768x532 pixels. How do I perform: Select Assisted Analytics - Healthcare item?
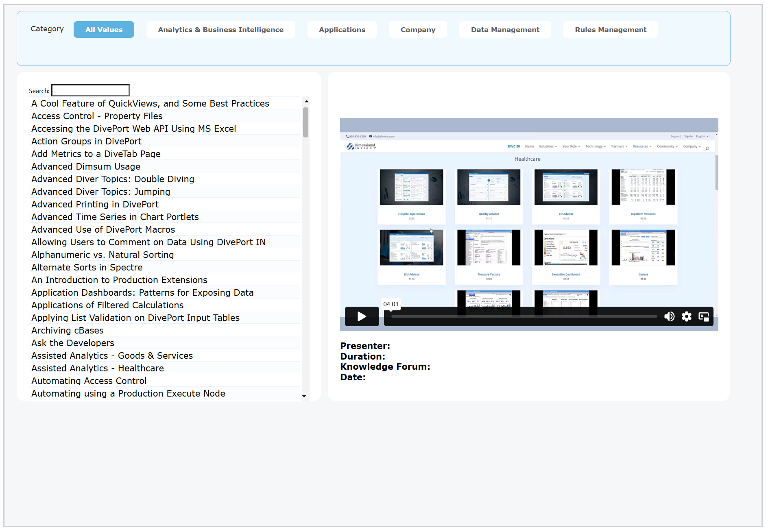[x=98, y=368]
